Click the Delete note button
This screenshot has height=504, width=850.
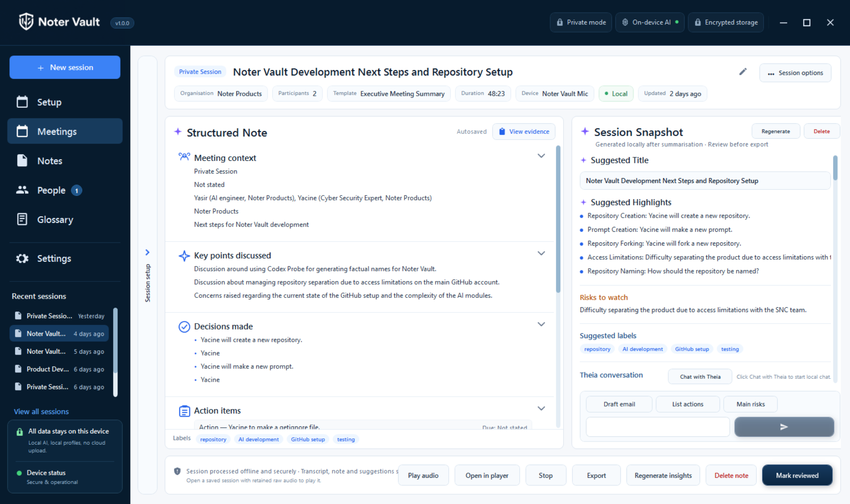tap(731, 475)
